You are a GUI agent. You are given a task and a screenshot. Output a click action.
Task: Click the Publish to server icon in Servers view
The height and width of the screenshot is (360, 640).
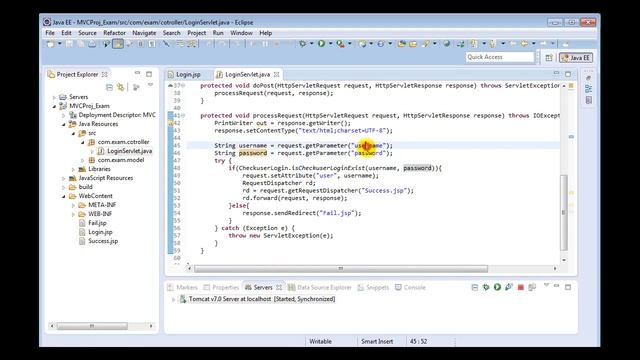[x=532, y=287]
